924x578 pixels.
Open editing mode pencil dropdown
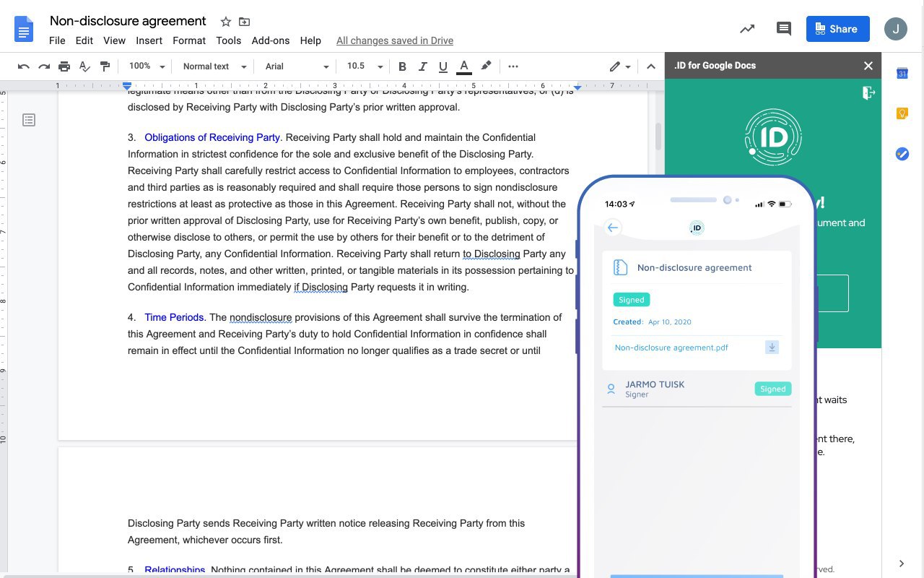click(619, 66)
